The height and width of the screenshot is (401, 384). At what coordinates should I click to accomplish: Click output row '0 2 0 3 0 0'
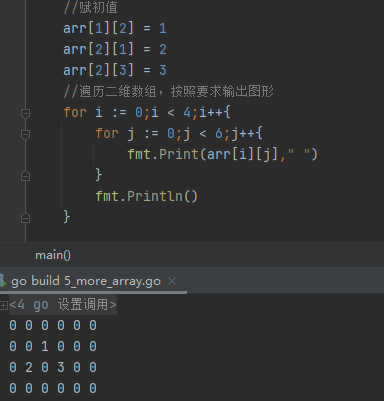(53, 367)
